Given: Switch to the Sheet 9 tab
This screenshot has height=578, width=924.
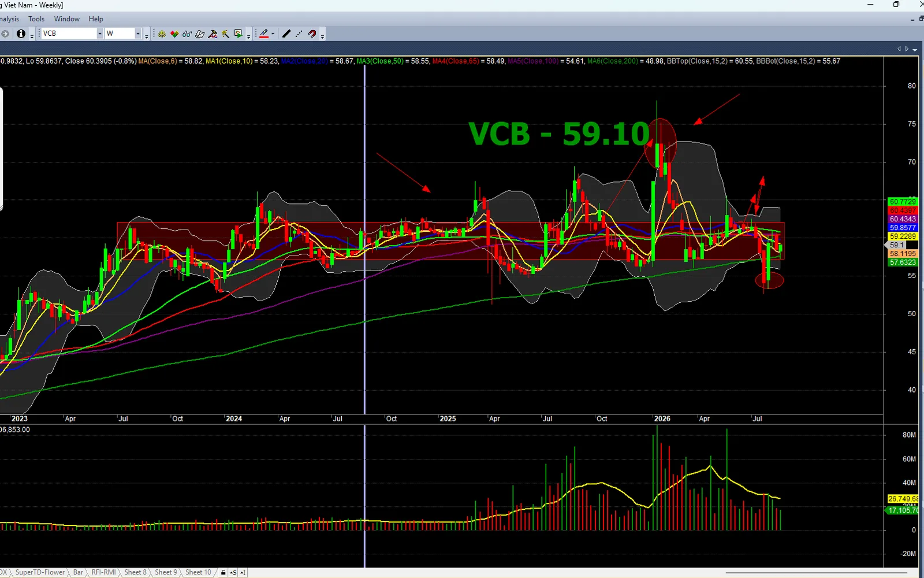Looking at the screenshot, I should [166, 573].
